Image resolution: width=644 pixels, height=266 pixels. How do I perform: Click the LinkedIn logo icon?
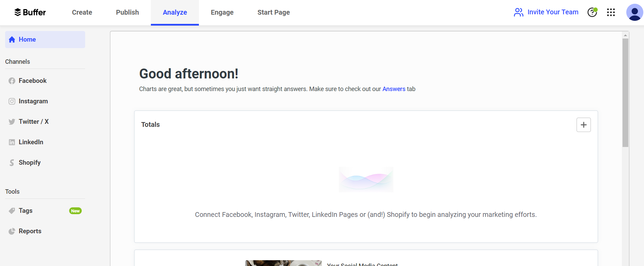point(12,142)
